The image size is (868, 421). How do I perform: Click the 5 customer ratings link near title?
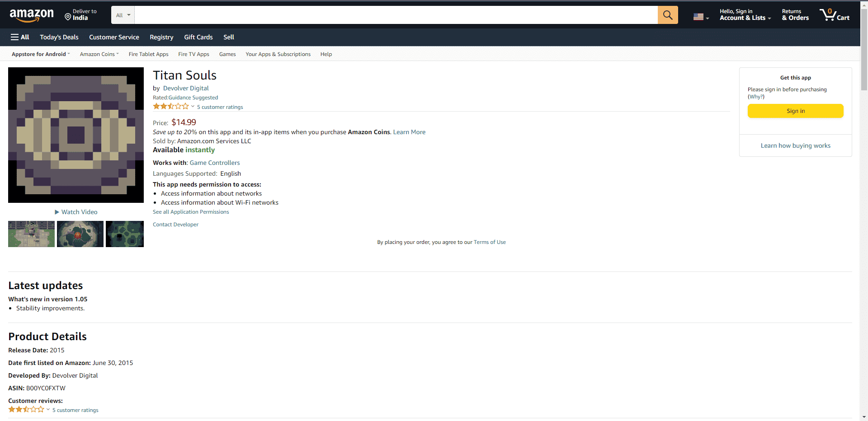(220, 107)
